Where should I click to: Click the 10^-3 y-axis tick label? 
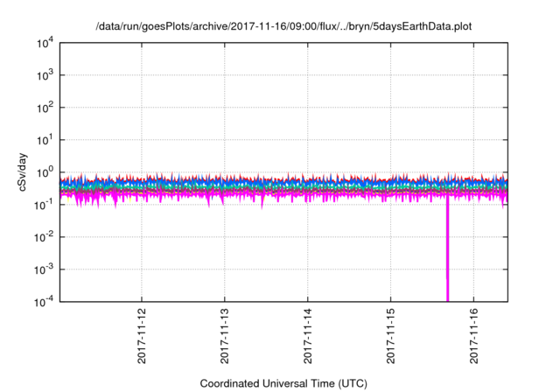(45, 269)
